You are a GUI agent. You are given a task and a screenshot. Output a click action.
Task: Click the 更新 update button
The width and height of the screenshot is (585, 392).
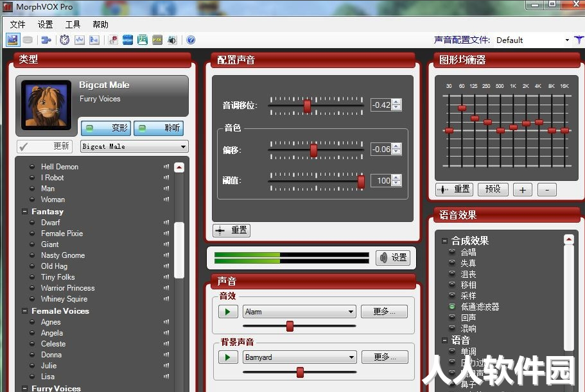coord(44,146)
